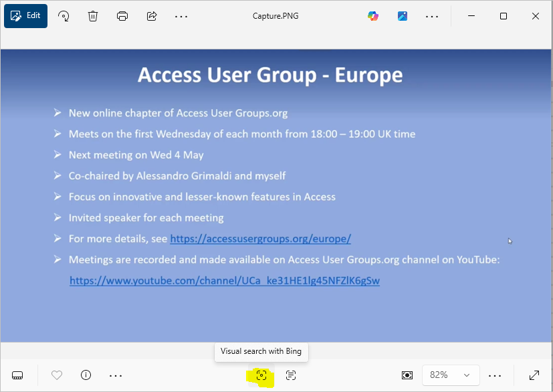Click the 'Next meeting on Wed 4 May' line

tap(136, 155)
